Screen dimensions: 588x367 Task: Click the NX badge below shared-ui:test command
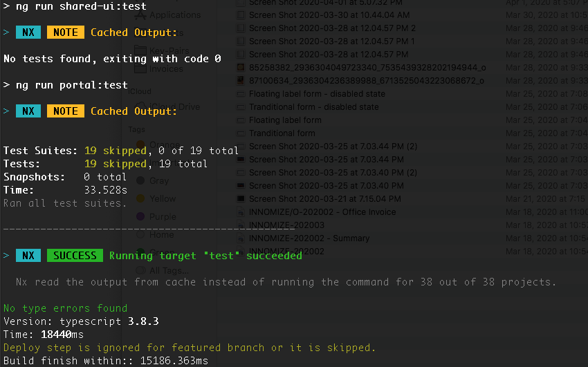click(x=28, y=32)
